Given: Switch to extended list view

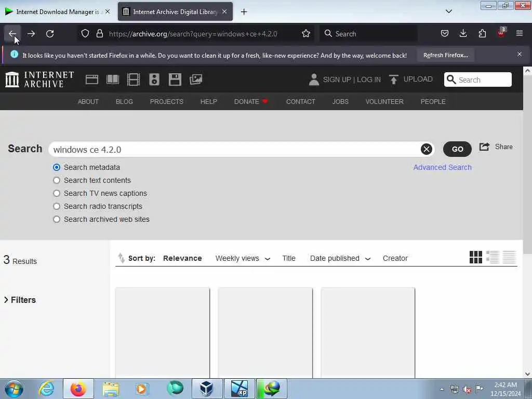Looking at the screenshot, I should click(x=493, y=257).
